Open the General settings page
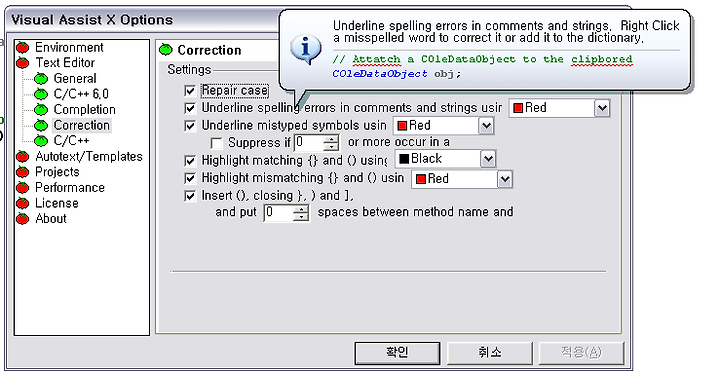Image resolution: width=720 pixels, height=374 pixels. coord(75,79)
